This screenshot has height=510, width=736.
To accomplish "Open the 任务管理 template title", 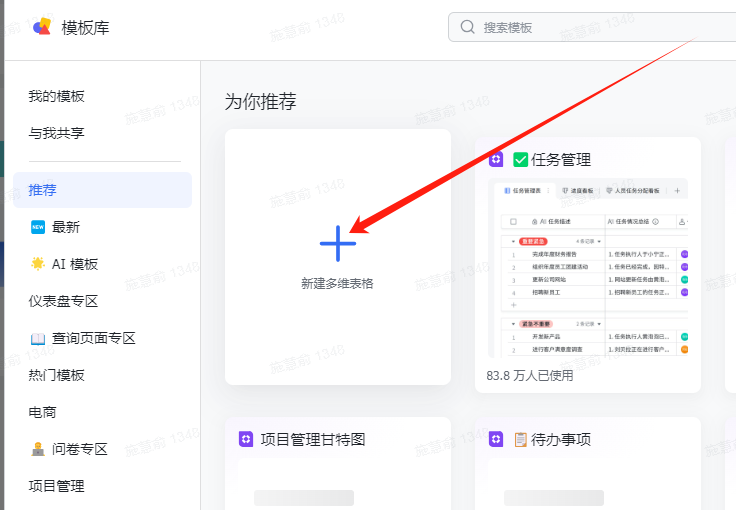I will point(561,160).
